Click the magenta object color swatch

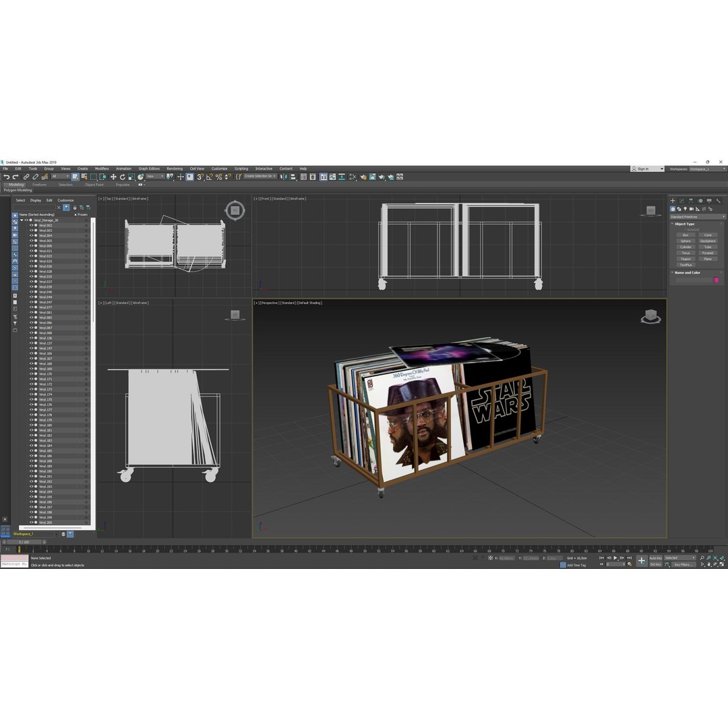point(717,280)
